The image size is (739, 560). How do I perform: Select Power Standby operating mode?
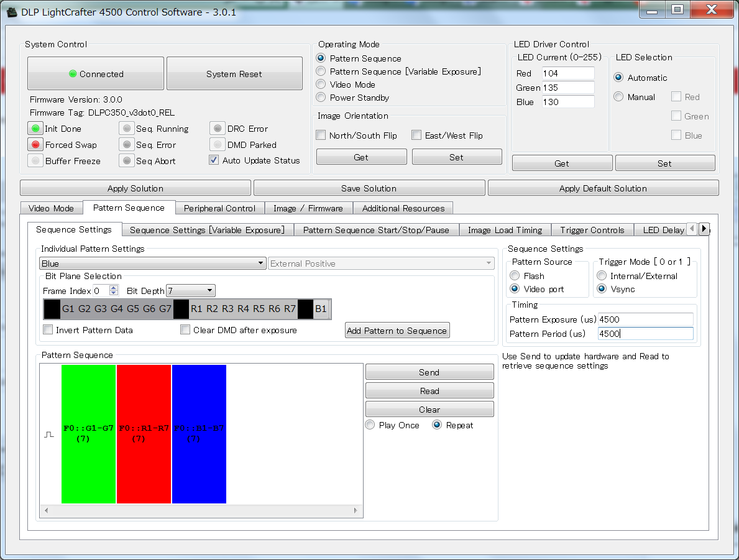point(321,97)
